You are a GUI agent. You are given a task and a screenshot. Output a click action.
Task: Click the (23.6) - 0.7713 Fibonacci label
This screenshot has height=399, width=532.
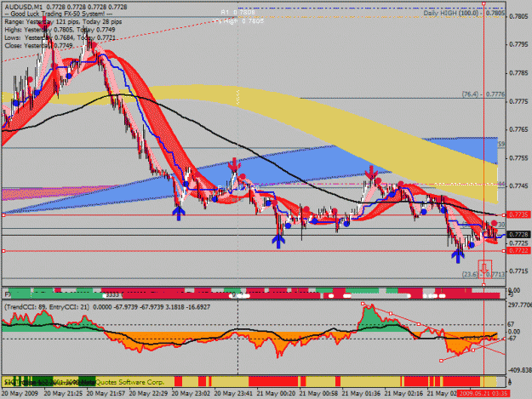(x=483, y=274)
